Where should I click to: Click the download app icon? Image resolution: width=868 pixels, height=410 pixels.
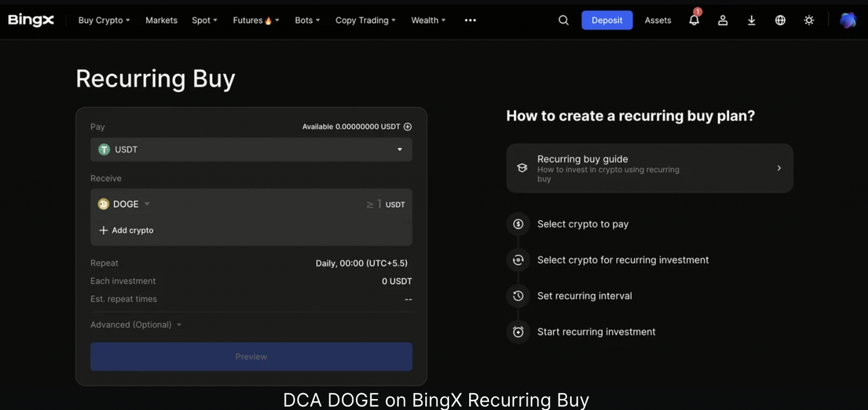pyautogui.click(x=751, y=20)
